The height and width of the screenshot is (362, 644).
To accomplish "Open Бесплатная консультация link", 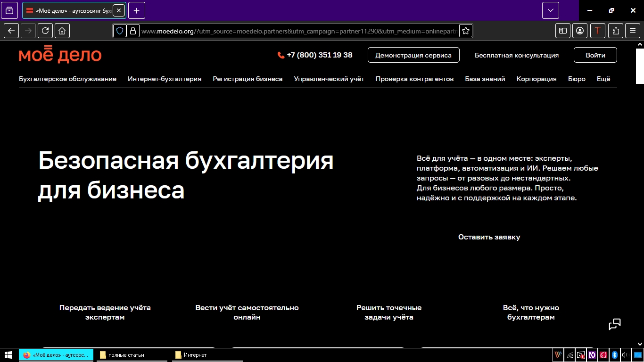I will [x=517, y=55].
